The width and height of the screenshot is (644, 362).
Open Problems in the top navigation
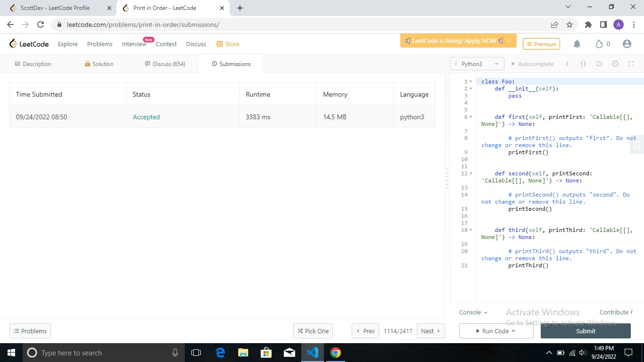pyautogui.click(x=100, y=44)
